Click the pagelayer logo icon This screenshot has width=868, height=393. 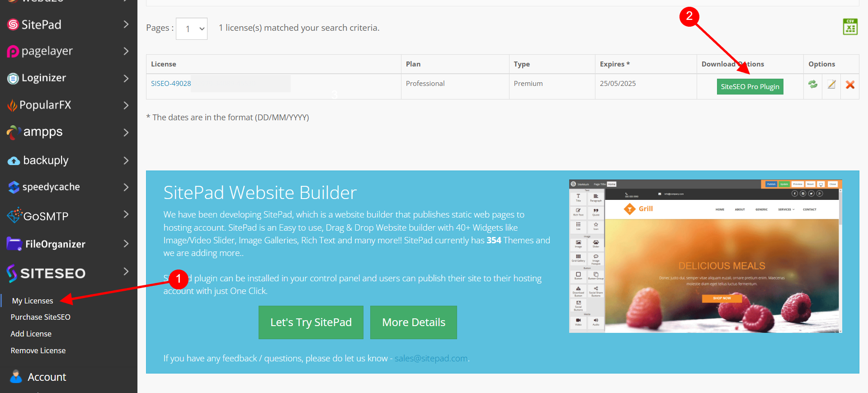(x=13, y=52)
